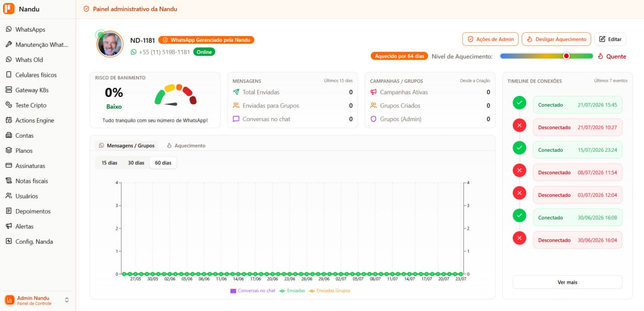
Task: Switch to the Mensagens / Grupos tab
Action: coord(127,145)
